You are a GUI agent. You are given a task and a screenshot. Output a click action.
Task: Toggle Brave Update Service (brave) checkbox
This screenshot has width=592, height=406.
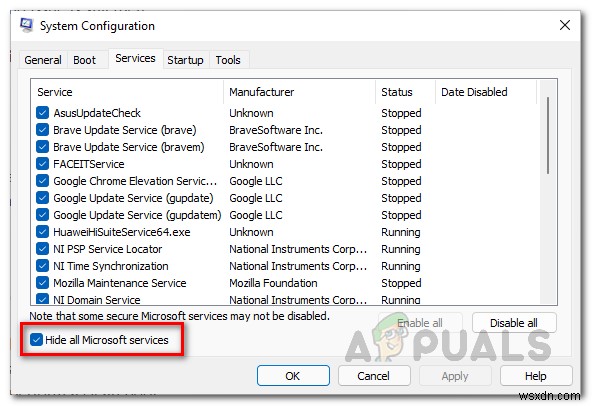(42, 130)
